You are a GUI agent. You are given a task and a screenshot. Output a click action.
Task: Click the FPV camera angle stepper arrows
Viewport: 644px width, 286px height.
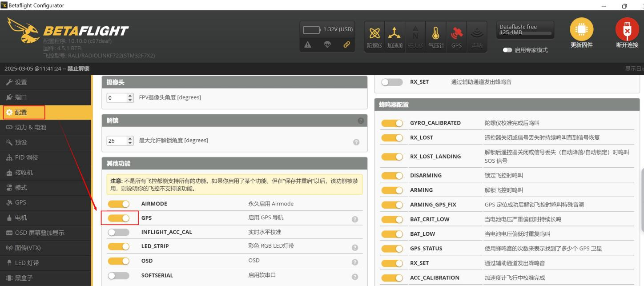click(130, 97)
